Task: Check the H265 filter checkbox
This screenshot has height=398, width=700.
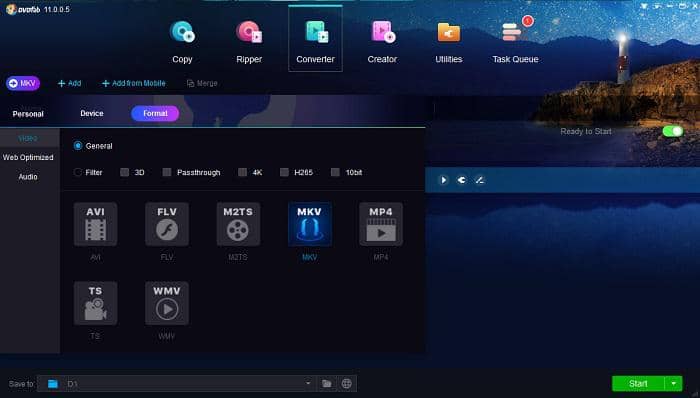Action: (x=284, y=172)
